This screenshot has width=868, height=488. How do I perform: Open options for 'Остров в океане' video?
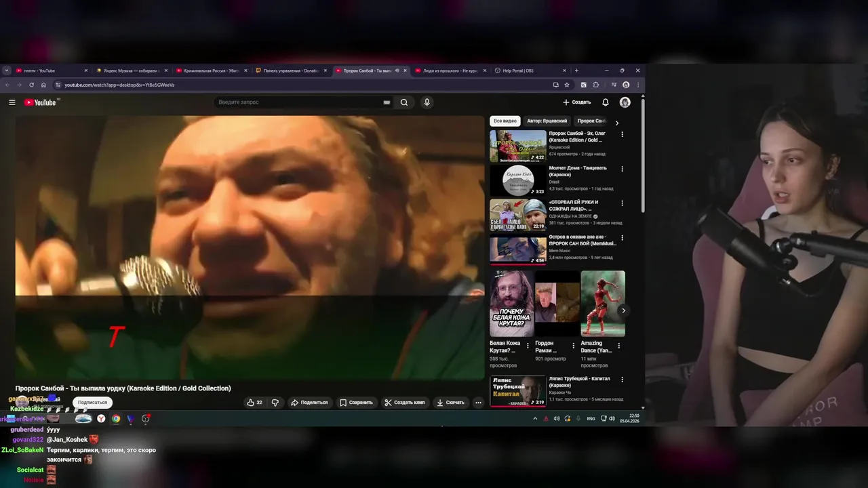623,238
